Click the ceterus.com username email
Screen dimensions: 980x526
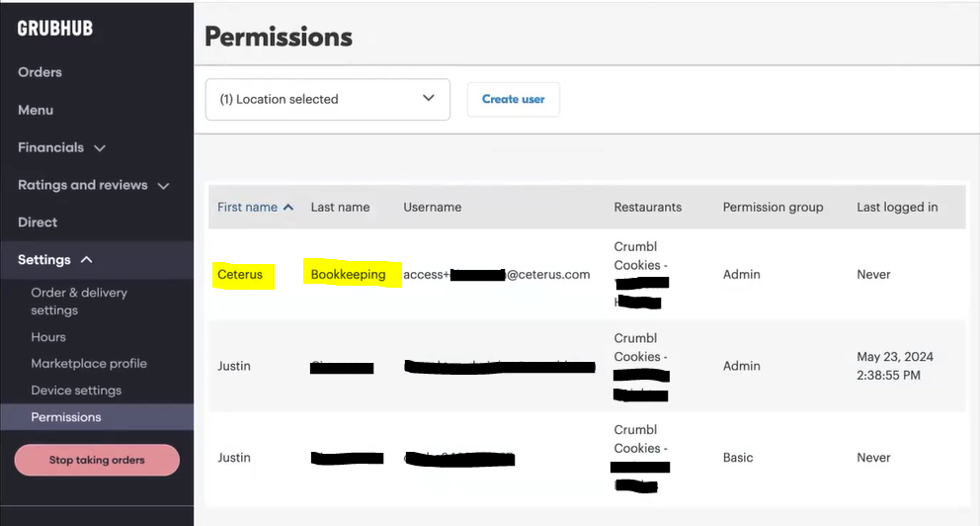point(496,275)
